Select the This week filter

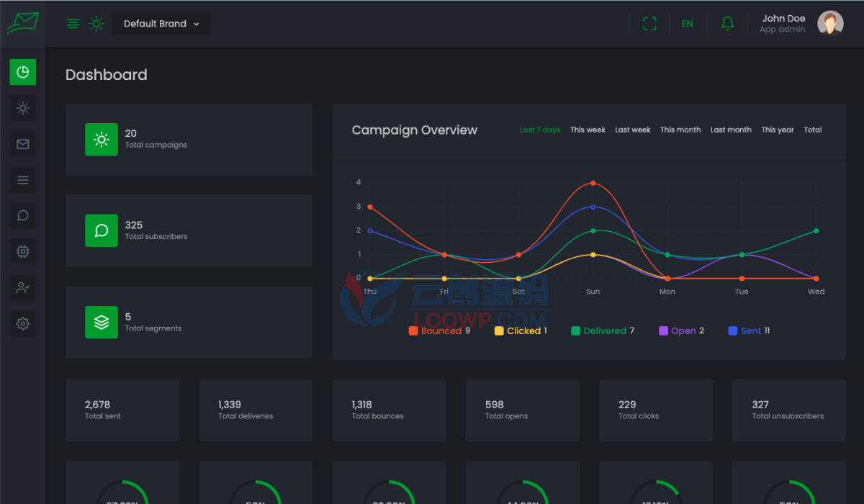point(588,130)
